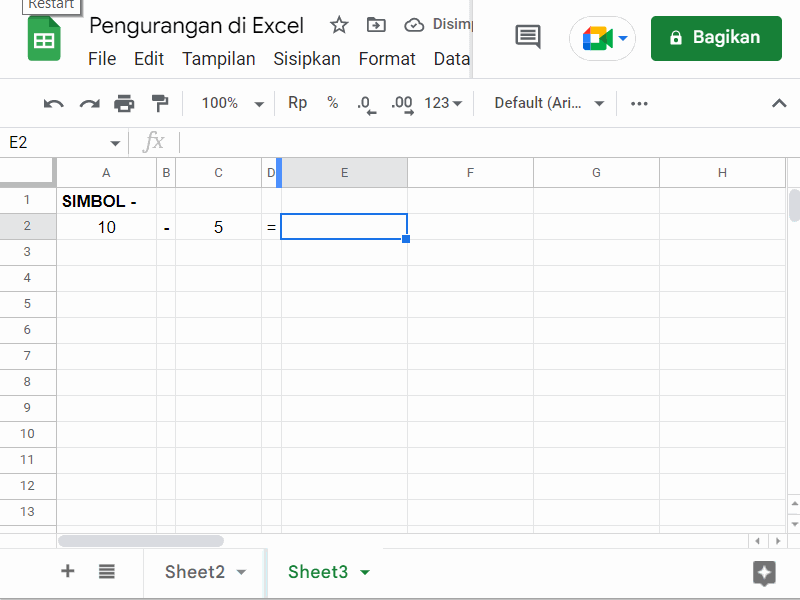Open the comment history icon

pyautogui.click(x=528, y=37)
